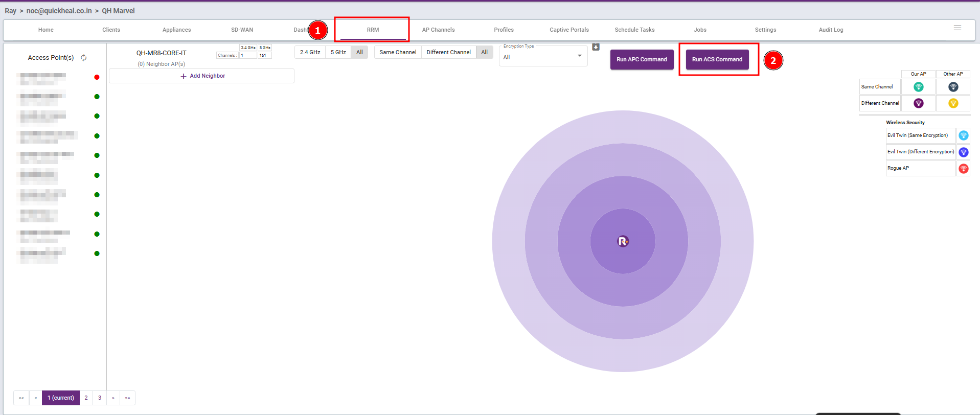Click the yellow Other AP Different Channel icon

(x=953, y=103)
